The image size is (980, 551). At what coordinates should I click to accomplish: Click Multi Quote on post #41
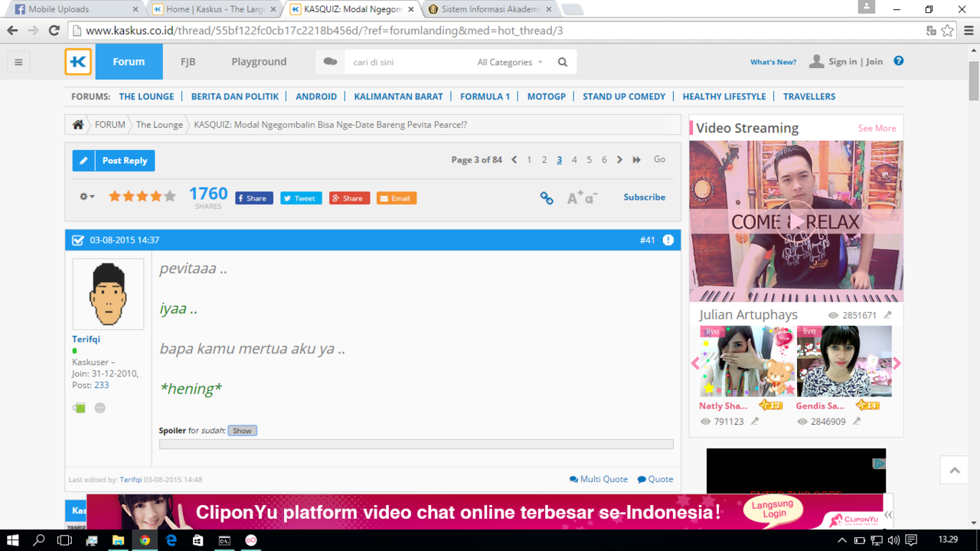click(x=599, y=479)
